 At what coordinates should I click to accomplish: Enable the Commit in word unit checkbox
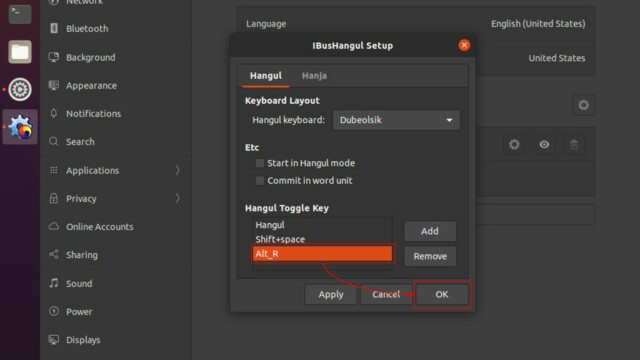point(260,181)
